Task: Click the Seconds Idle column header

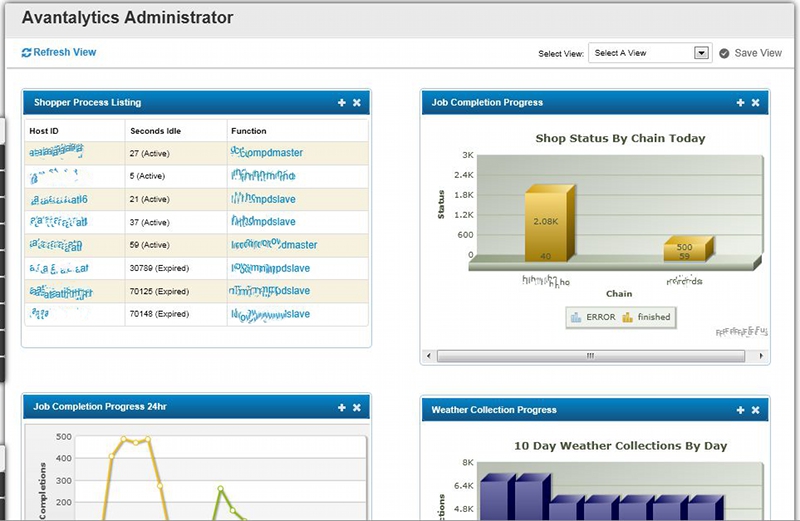Action: click(156, 131)
